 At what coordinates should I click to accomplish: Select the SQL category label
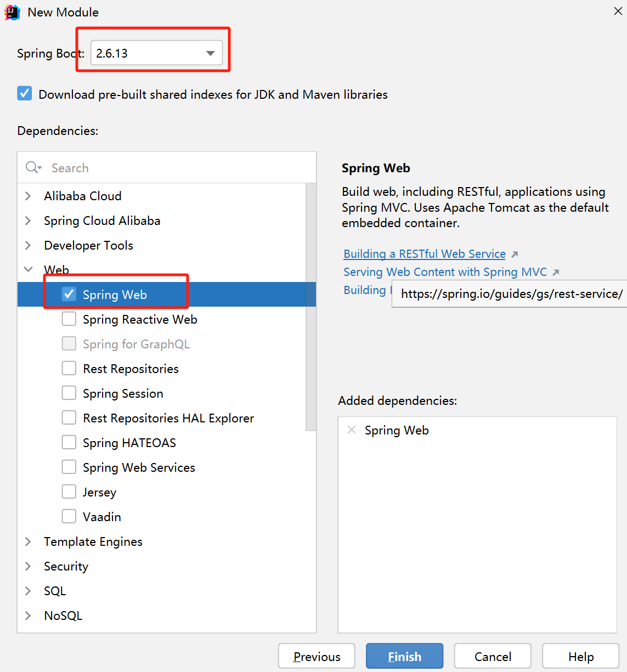pyautogui.click(x=55, y=591)
